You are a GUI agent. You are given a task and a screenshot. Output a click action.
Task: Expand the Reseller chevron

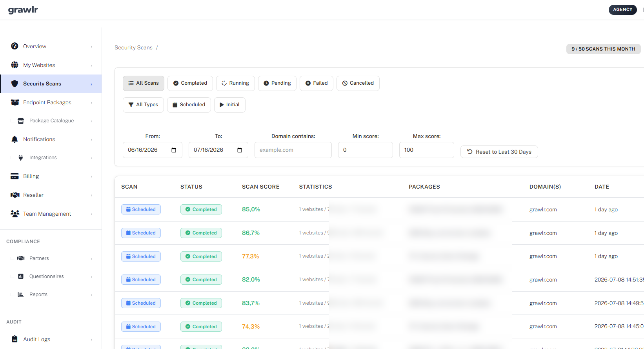pyautogui.click(x=91, y=195)
